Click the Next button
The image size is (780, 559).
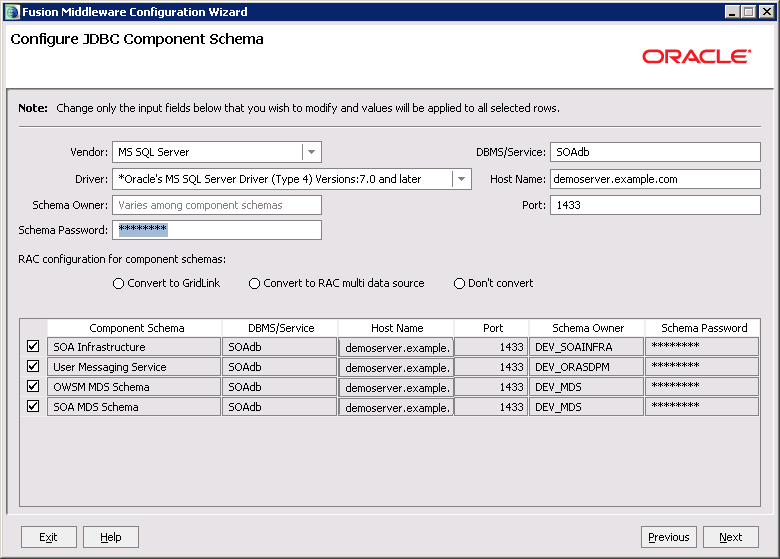730,537
